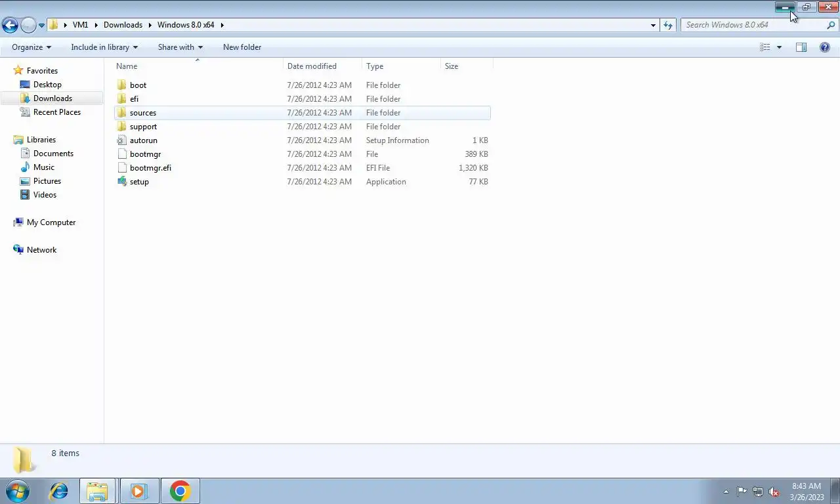This screenshot has width=840, height=504.
Task: Expand the More view options arrow
Action: 779,47
